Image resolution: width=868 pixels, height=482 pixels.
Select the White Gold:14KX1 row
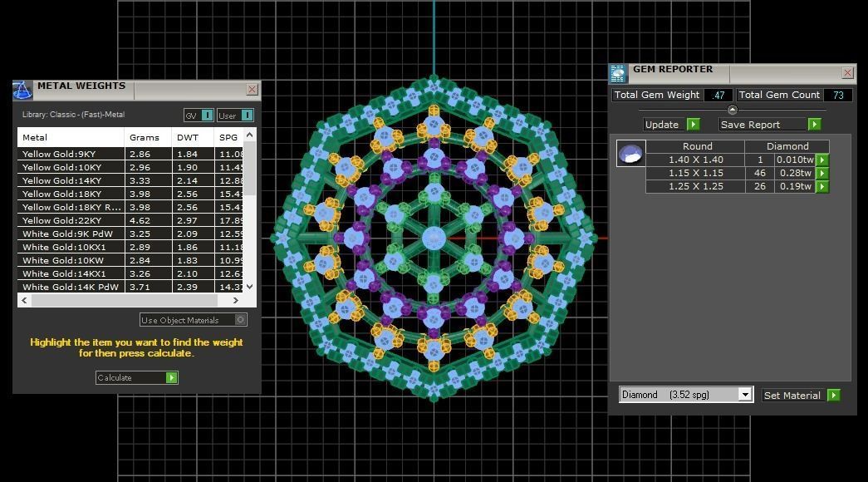pos(130,273)
